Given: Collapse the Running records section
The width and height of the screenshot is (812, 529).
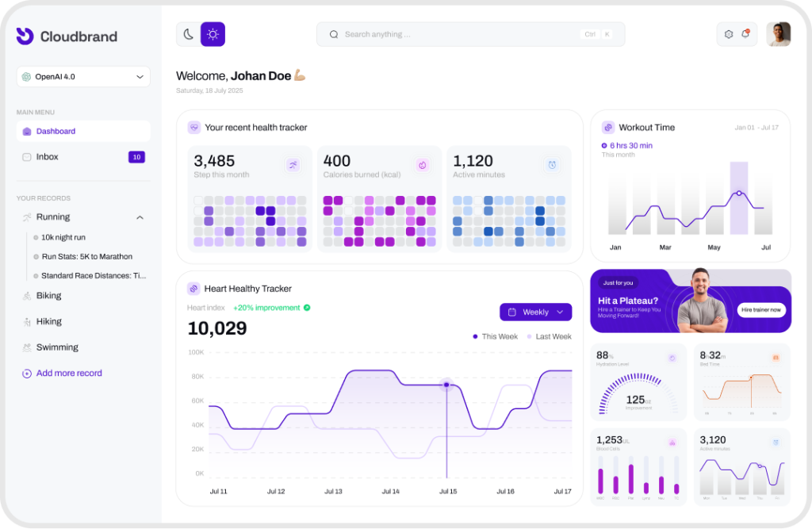Looking at the screenshot, I should [x=140, y=217].
